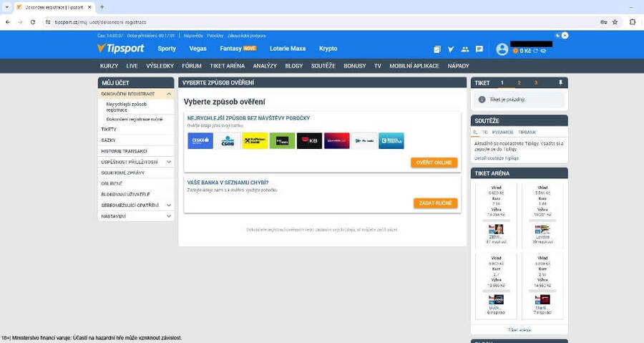The image size is (644, 343).
Task: Toggle the dark/light theme switch
Action: coord(562,35)
